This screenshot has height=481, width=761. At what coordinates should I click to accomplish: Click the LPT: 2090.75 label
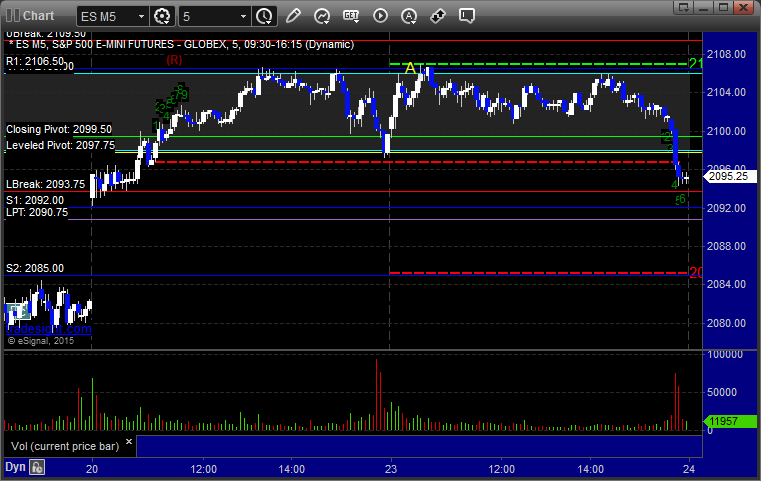pyautogui.click(x=37, y=212)
